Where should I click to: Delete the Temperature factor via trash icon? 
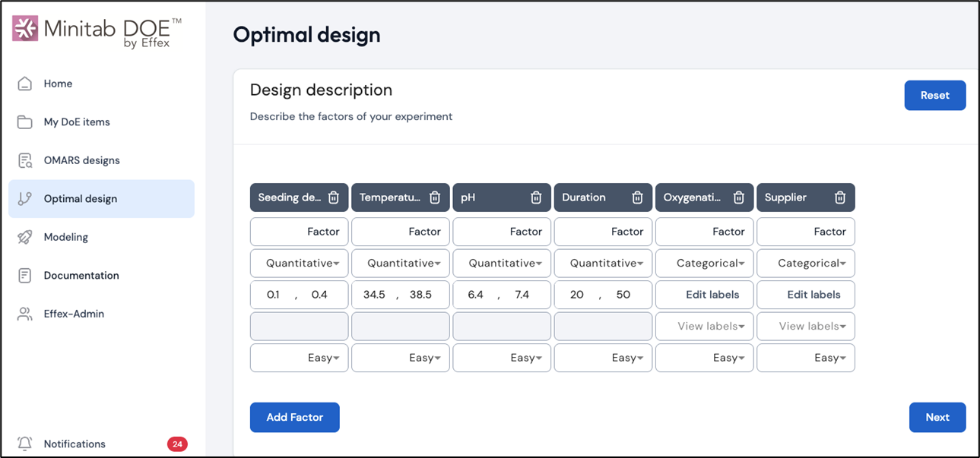point(435,197)
